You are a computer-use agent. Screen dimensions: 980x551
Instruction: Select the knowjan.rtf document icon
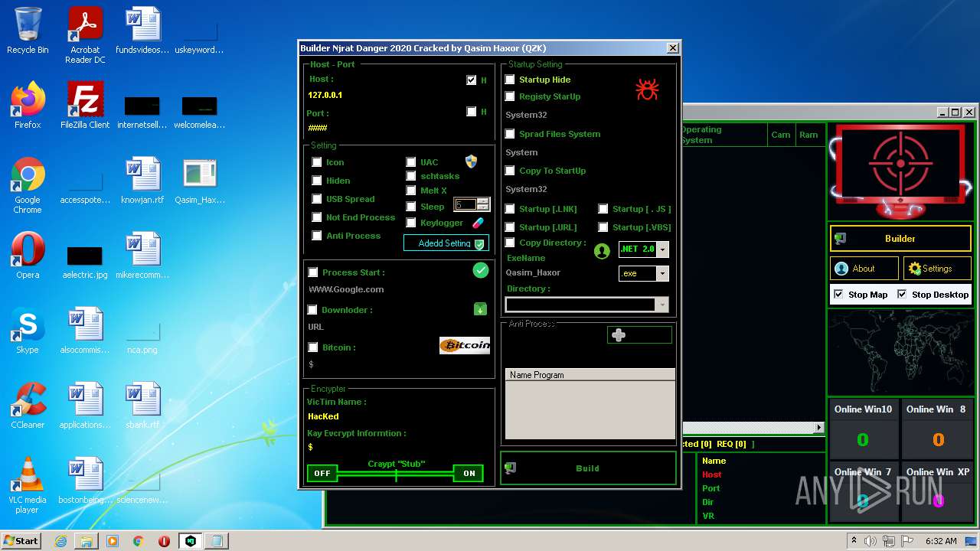point(142,181)
